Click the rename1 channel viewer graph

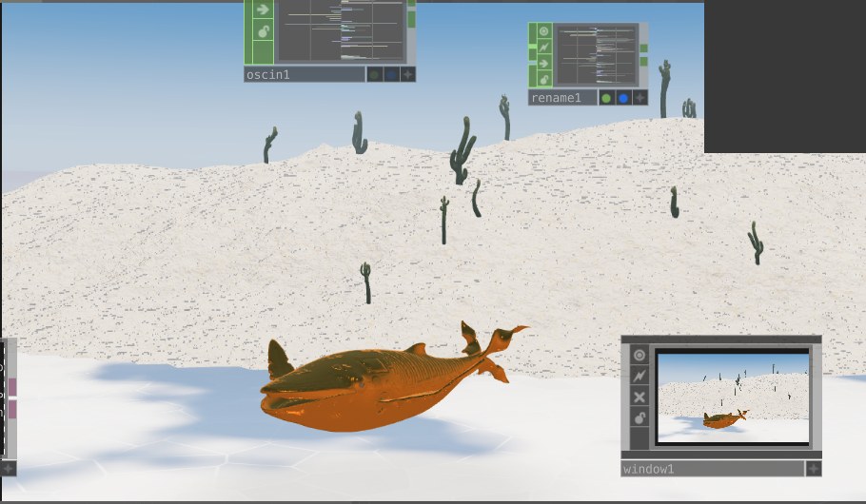[597, 55]
